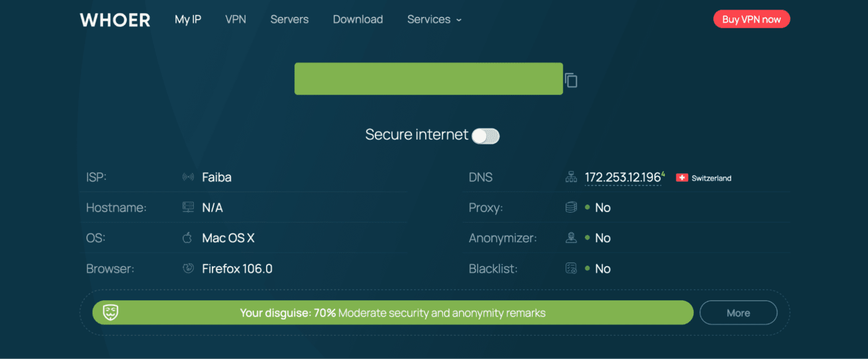The height and width of the screenshot is (359, 868).
Task: Click the Switzerland flag icon
Action: pyautogui.click(x=682, y=178)
